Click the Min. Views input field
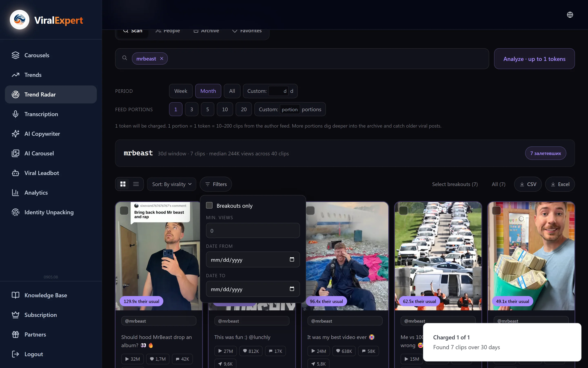Viewport: 588px width, 368px height. [x=253, y=230]
